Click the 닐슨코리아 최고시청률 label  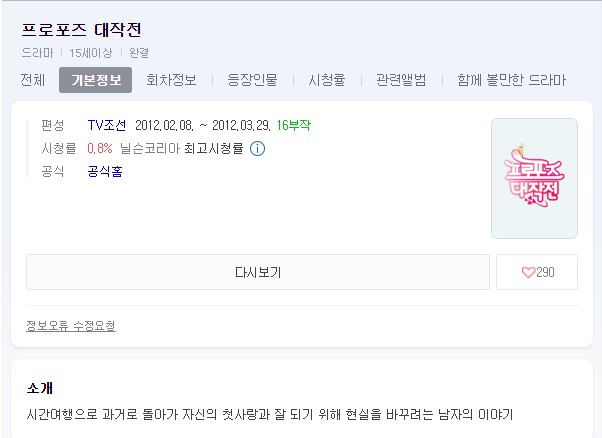coord(182,148)
